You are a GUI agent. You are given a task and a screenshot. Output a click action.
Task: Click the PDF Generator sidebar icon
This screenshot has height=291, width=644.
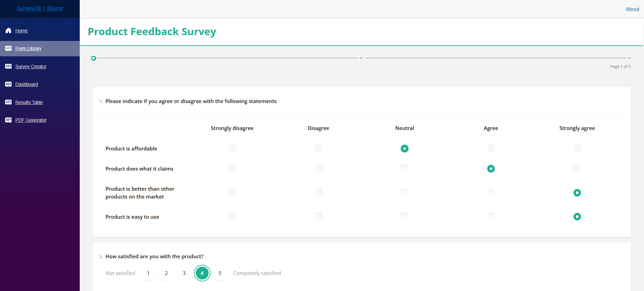point(9,120)
